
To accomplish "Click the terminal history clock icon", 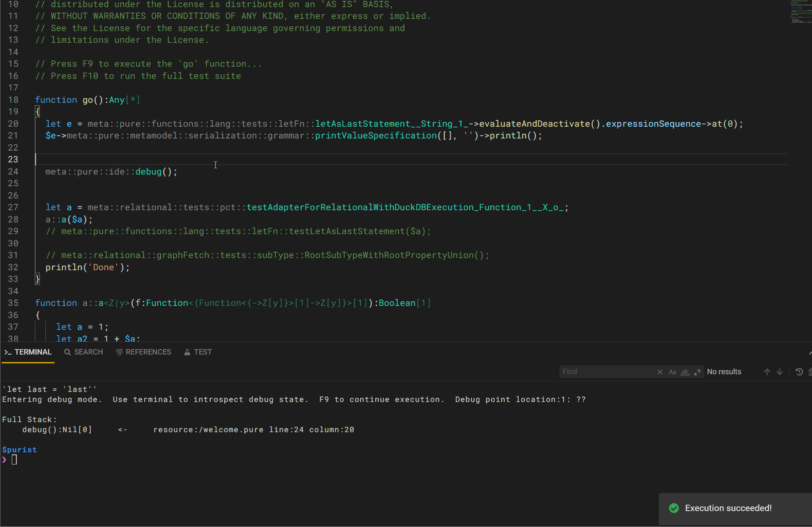I will coord(799,372).
